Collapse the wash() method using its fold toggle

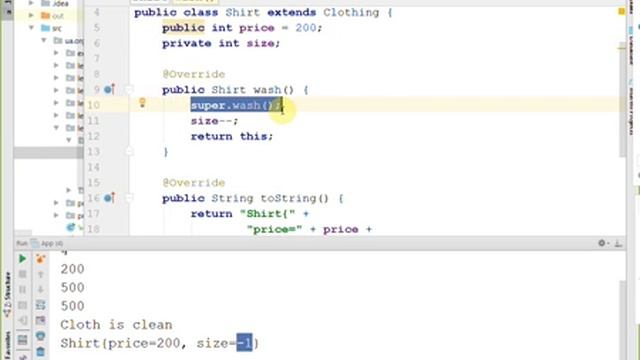[x=129, y=89]
